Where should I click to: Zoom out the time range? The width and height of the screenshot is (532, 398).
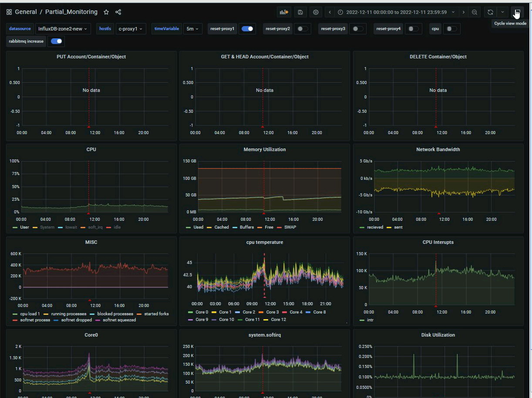[x=475, y=12]
